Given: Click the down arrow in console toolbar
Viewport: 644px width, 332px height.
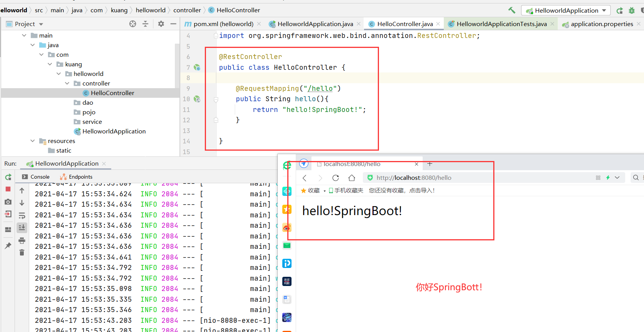Looking at the screenshot, I should point(22,203).
